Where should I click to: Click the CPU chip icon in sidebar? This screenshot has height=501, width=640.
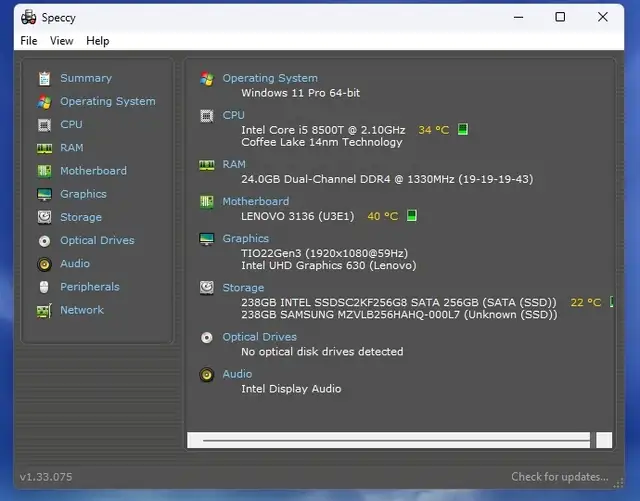(44, 125)
